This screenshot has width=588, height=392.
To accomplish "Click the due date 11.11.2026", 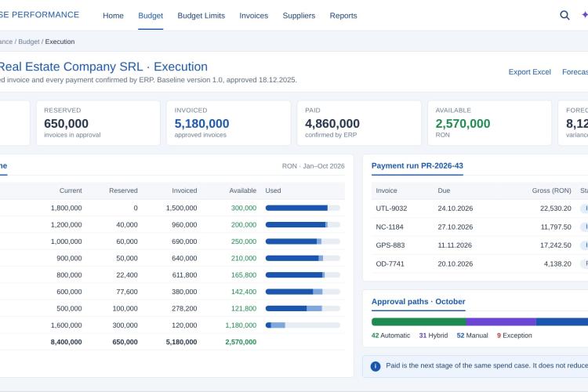I will (455, 245).
